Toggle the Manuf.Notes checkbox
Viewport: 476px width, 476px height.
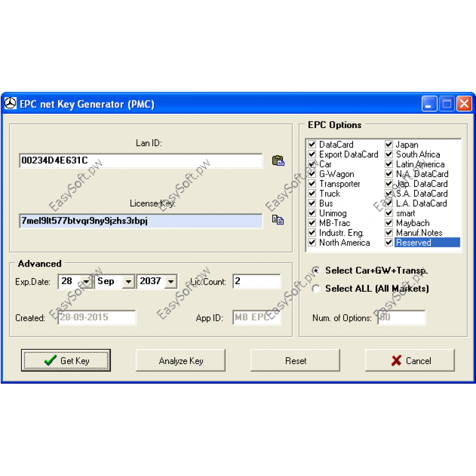click(389, 233)
